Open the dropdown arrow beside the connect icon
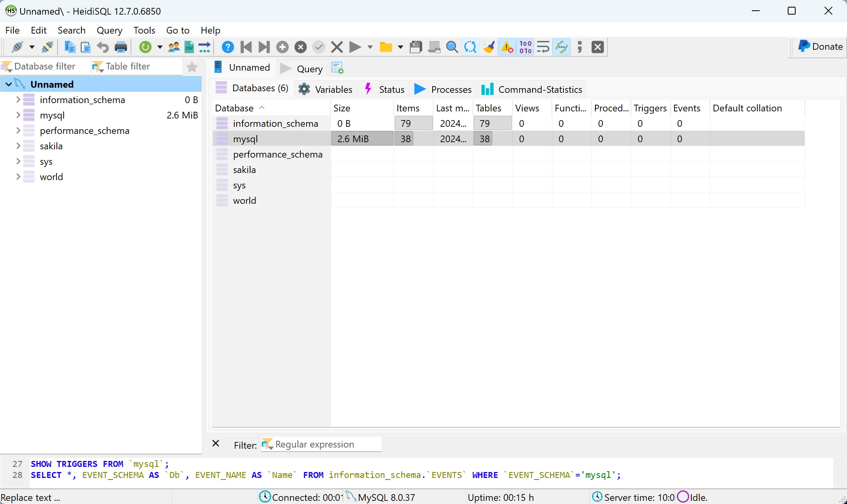Image resolution: width=847 pixels, height=504 pixels. (32, 47)
